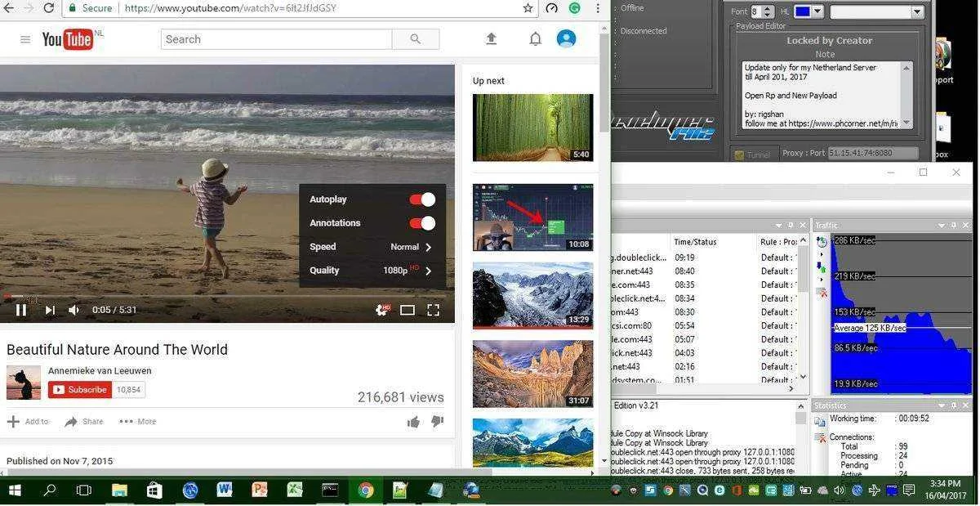Click Add to playlist button
Viewport: 980px width, 506px height.
tap(28, 422)
